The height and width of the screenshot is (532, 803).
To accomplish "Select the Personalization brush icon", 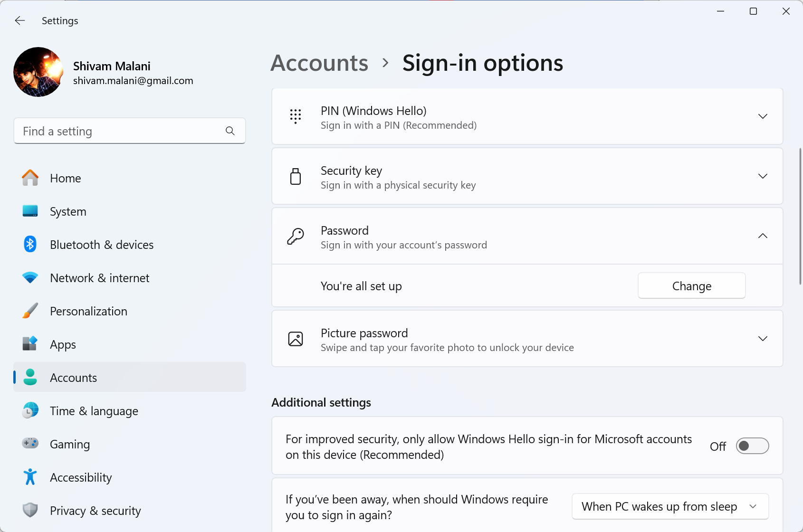I will click(x=30, y=311).
